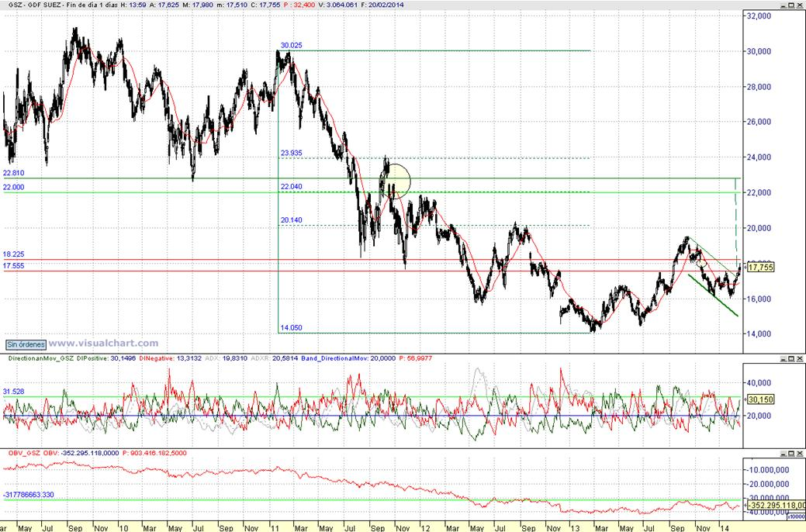Click the 'DIPositive: 30,1496' readout
The height and width of the screenshot is (532, 806).
pyautogui.click(x=106, y=358)
